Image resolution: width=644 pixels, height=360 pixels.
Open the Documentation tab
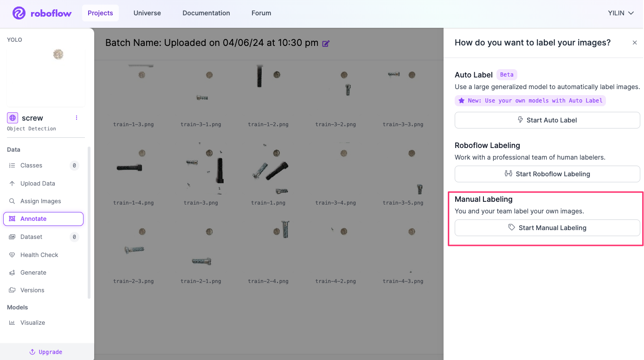pos(206,13)
